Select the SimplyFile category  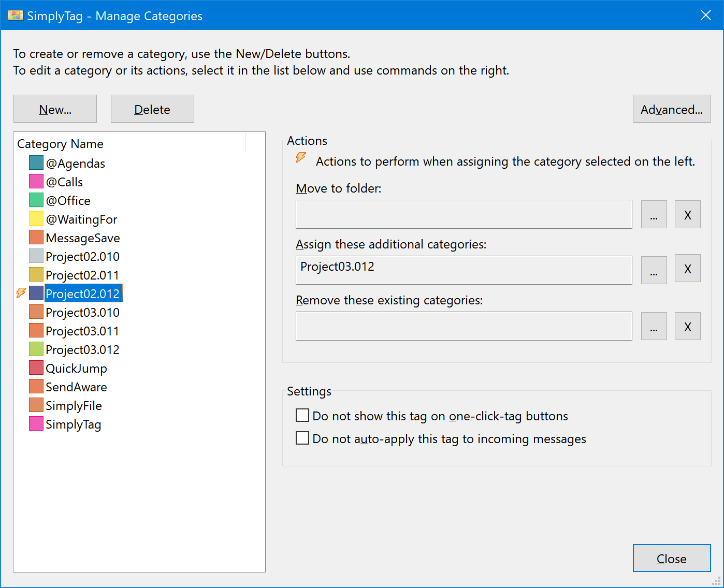pyautogui.click(x=74, y=406)
